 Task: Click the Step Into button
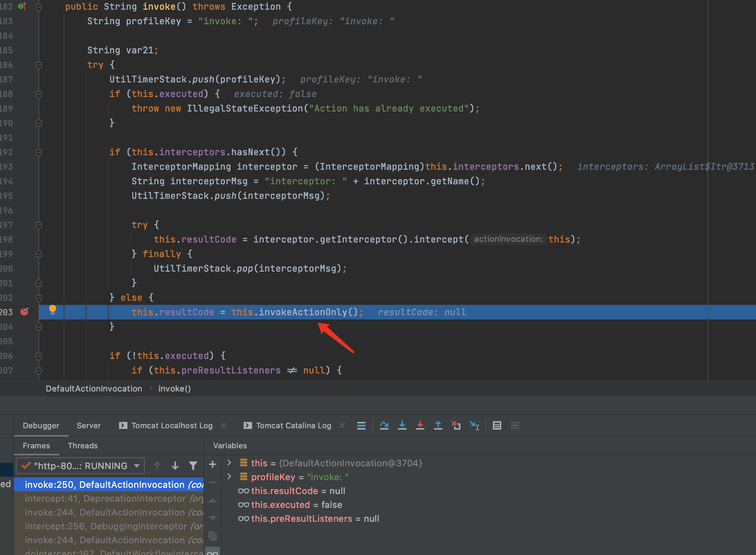click(402, 425)
